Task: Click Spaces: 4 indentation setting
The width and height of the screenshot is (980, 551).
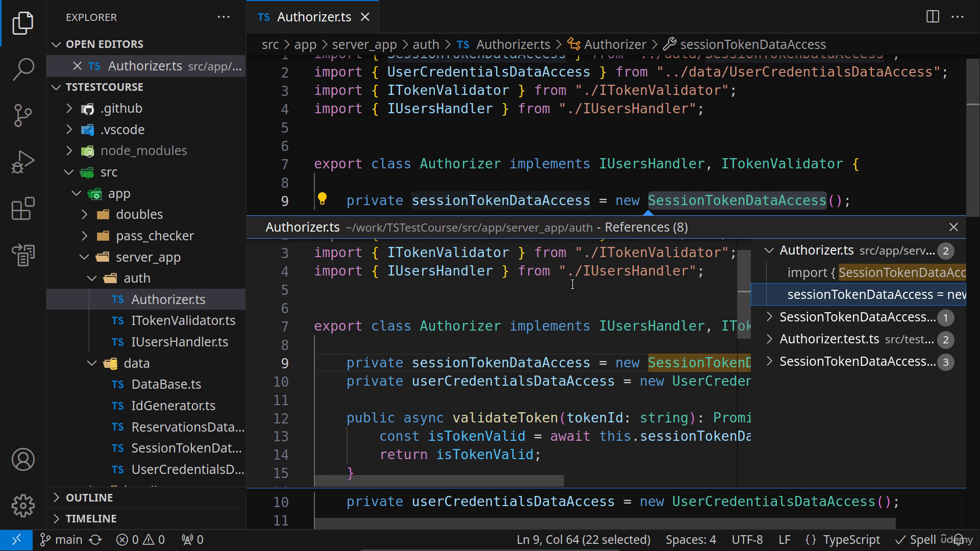Action: click(691, 540)
